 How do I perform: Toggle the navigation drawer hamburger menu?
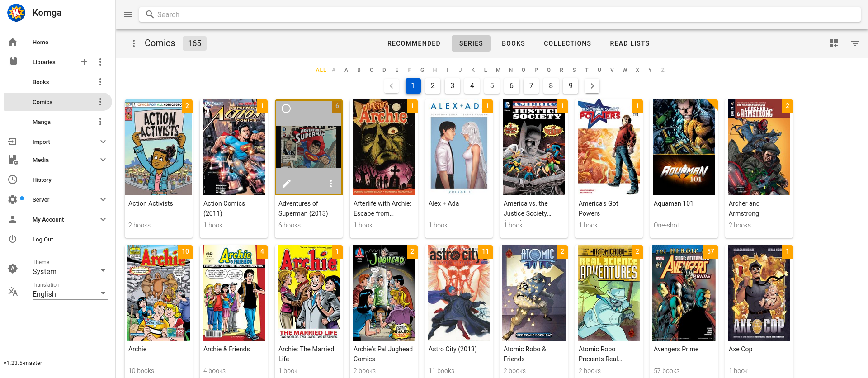pyautogui.click(x=128, y=14)
